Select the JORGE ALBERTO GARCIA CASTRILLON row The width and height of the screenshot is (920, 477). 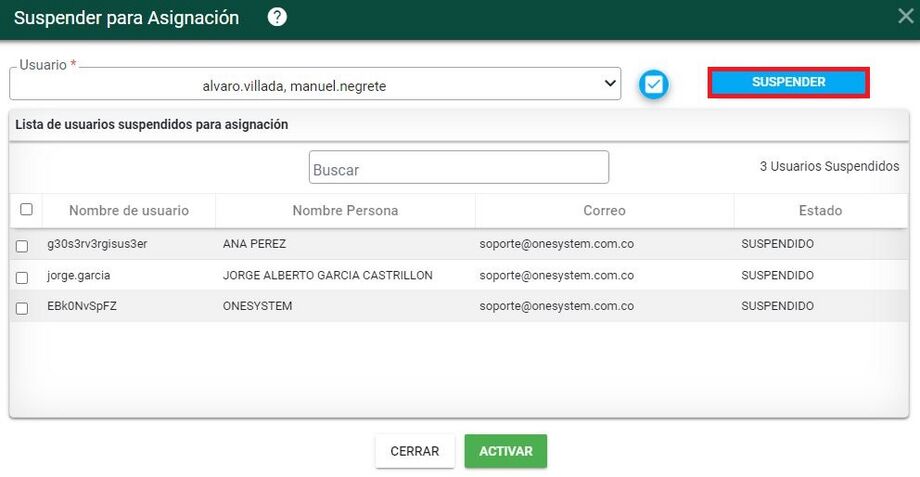coord(327,276)
